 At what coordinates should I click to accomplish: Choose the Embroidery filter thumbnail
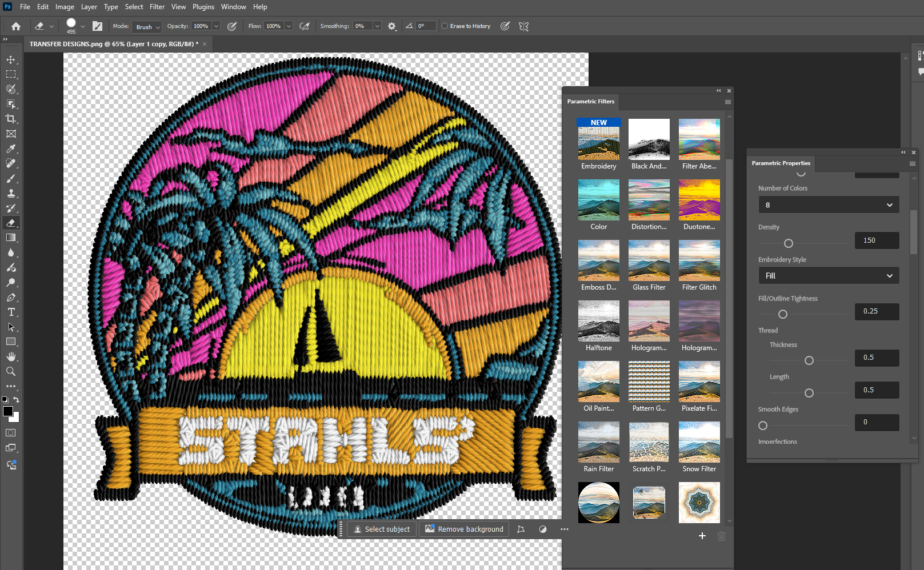point(599,139)
